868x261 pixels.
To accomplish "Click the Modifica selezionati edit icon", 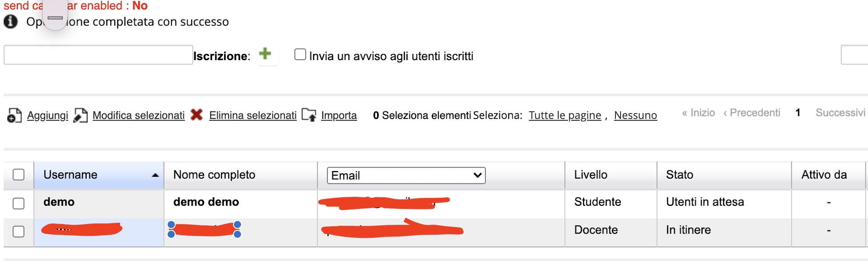I will (x=80, y=115).
